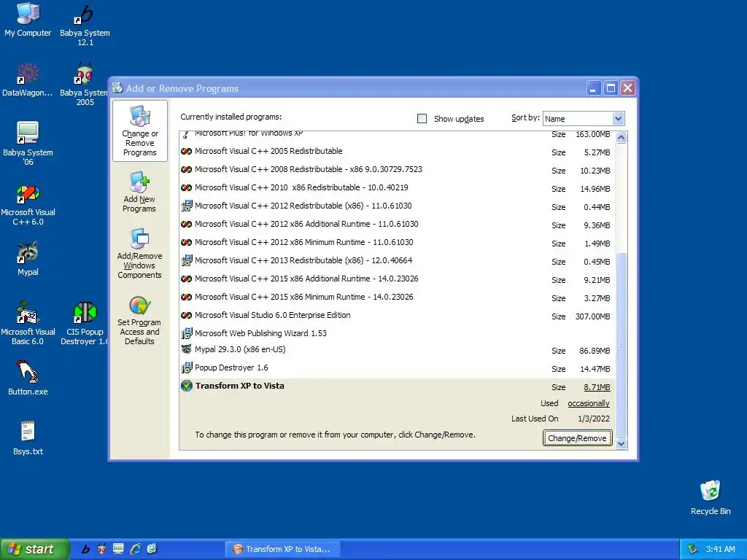This screenshot has width=747, height=560.
Task: Click the Change/Remove button
Action: click(x=578, y=438)
